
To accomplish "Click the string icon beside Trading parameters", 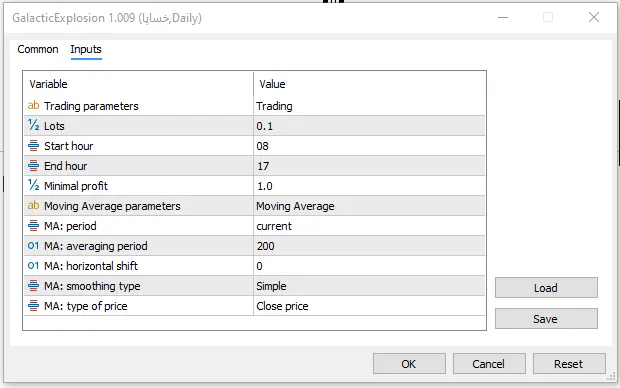I will point(34,106).
